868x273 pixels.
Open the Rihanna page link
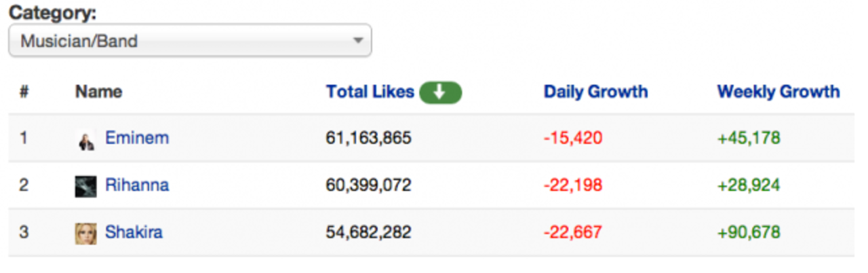click(136, 185)
